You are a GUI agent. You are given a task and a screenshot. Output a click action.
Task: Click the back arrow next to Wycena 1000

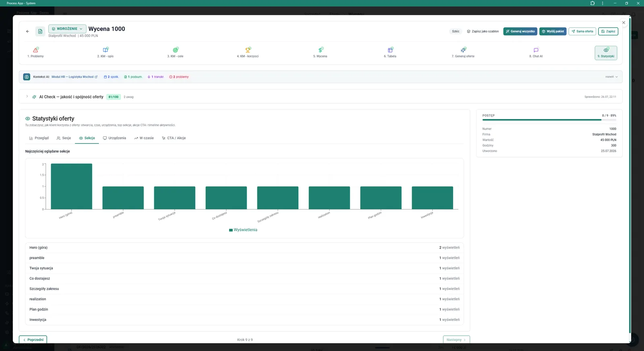pos(27,31)
